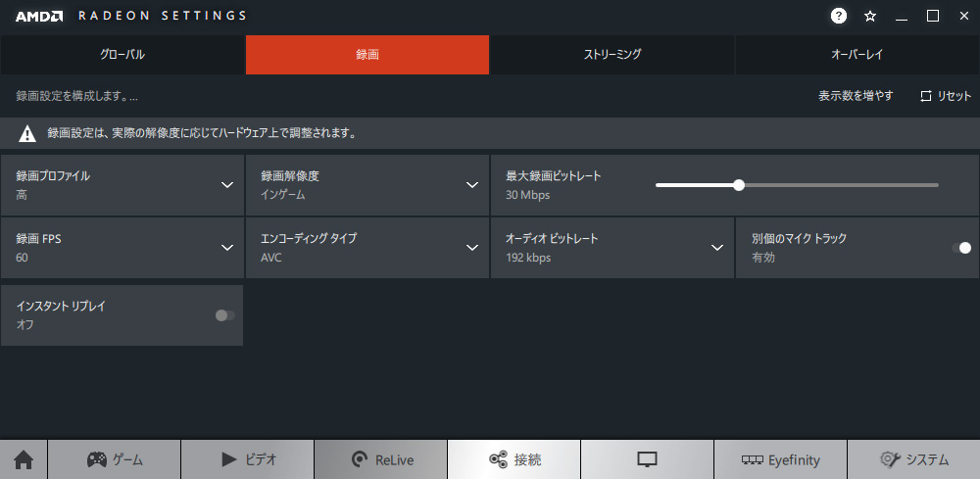This screenshot has height=479, width=980.
Task: Switch to the ストリーミング tab
Action: [612, 54]
